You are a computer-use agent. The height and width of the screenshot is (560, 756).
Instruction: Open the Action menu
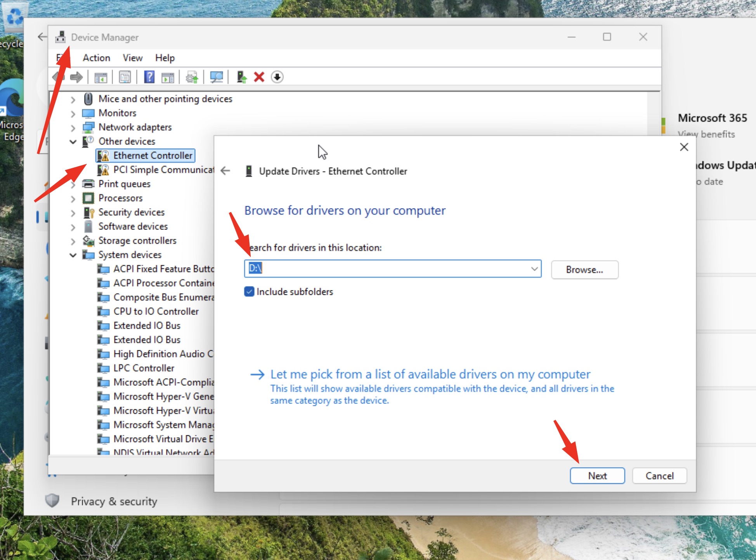[96, 58]
